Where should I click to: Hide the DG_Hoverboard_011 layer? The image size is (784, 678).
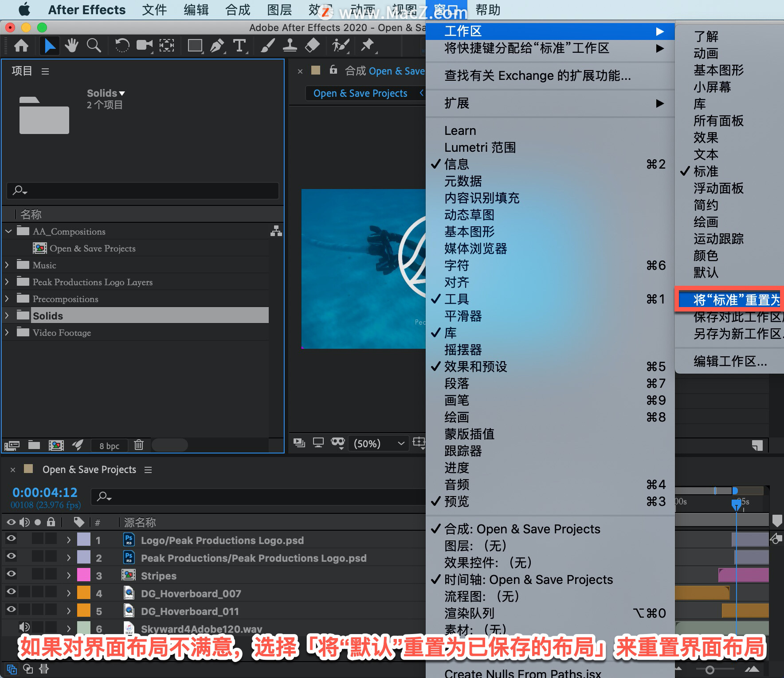11,609
